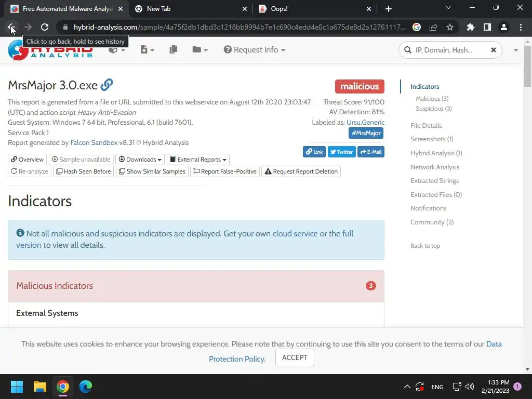
Task: Open the folder dropdown in navbar
Action: (200, 50)
